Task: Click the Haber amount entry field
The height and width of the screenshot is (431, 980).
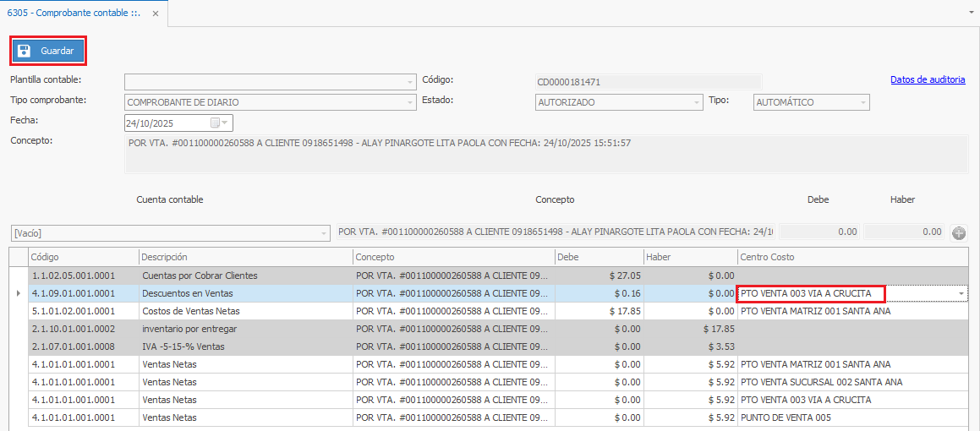Action: pyautogui.click(x=903, y=232)
